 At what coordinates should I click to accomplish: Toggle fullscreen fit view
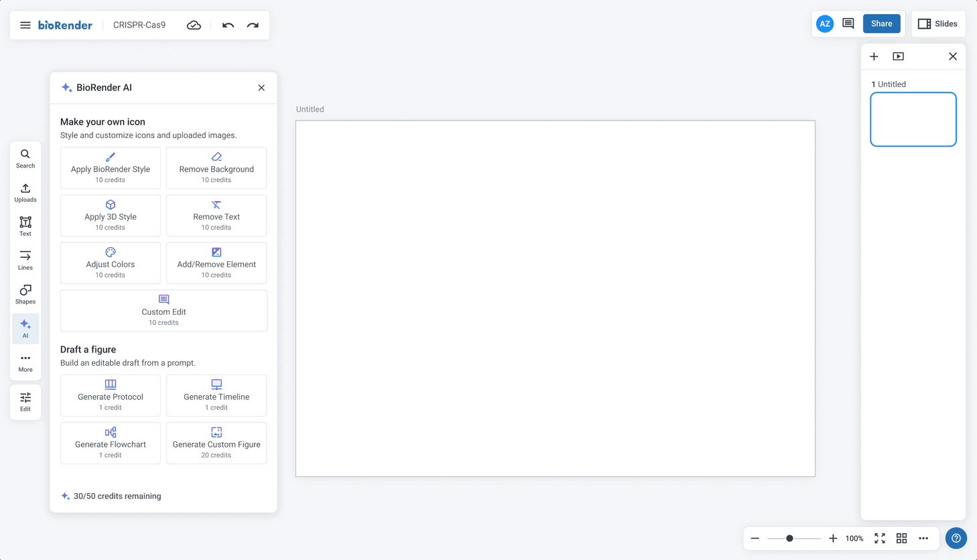(x=880, y=539)
